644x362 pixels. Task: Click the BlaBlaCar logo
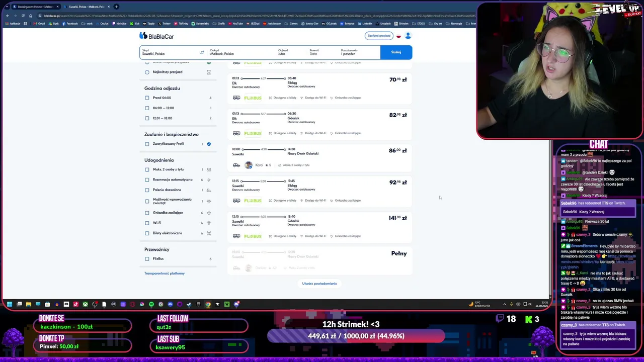coord(156,36)
